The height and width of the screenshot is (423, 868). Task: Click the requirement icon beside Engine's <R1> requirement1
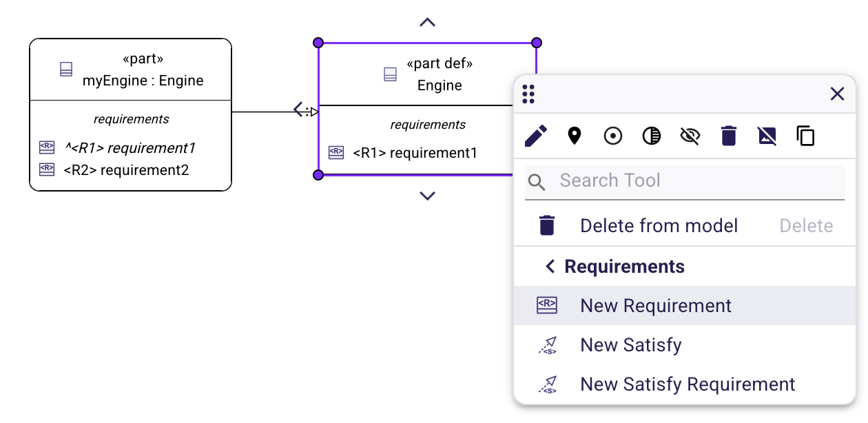coord(336,153)
